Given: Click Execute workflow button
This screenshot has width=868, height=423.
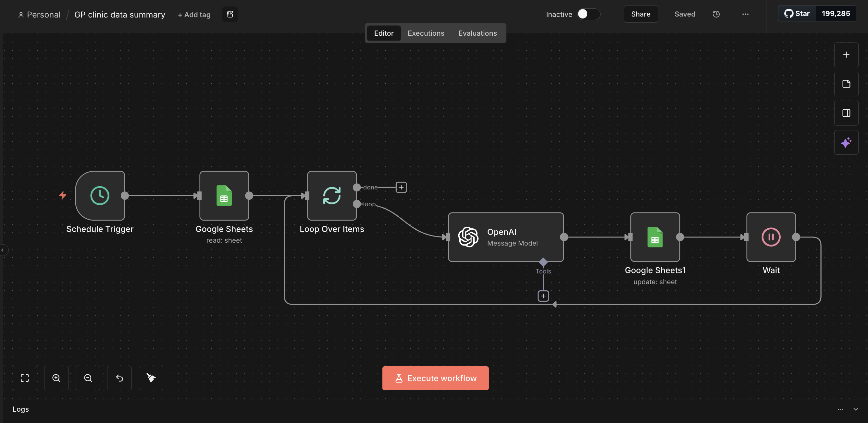Looking at the screenshot, I should point(435,378).
